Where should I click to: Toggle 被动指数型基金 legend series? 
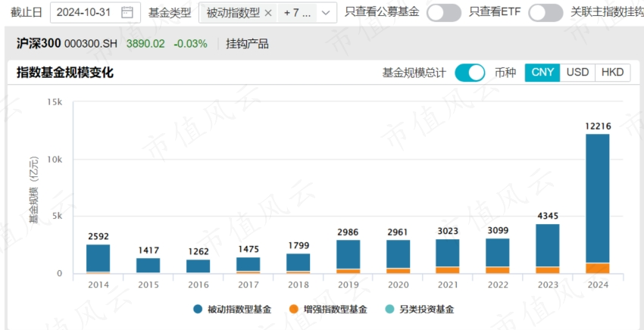[x=233, y=310]
